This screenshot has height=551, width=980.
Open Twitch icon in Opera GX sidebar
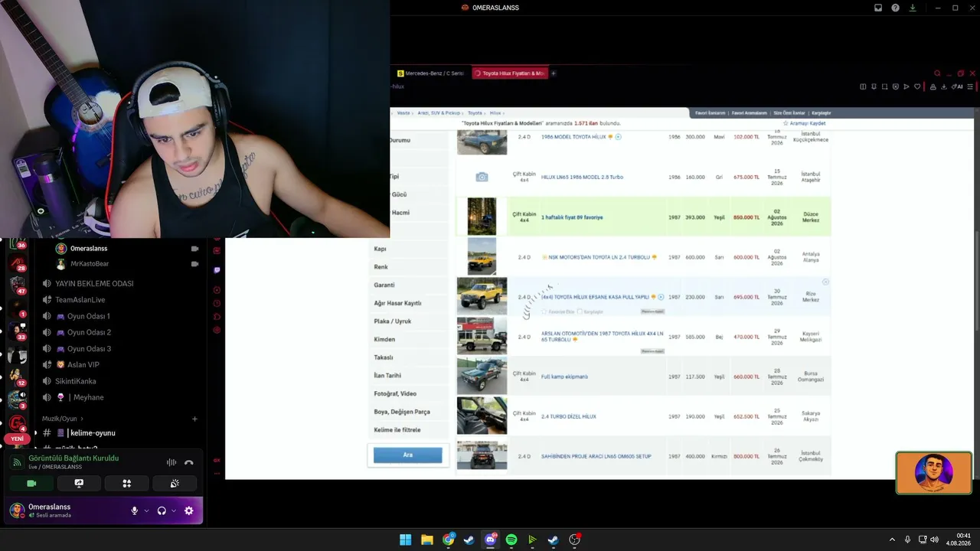(x=217, y=270)
